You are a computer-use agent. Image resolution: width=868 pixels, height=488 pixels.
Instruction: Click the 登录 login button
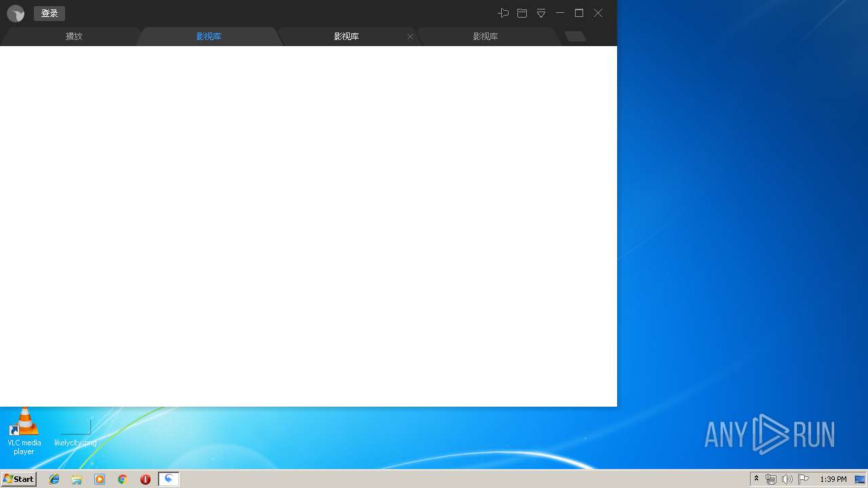click(x=50, y=14)
